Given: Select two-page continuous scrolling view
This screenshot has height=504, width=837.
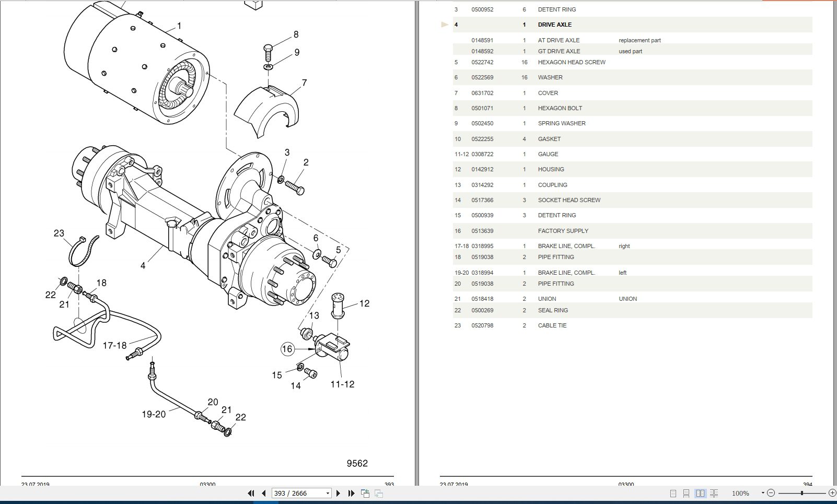Looking at the screenshot, I should click(714, 493).
